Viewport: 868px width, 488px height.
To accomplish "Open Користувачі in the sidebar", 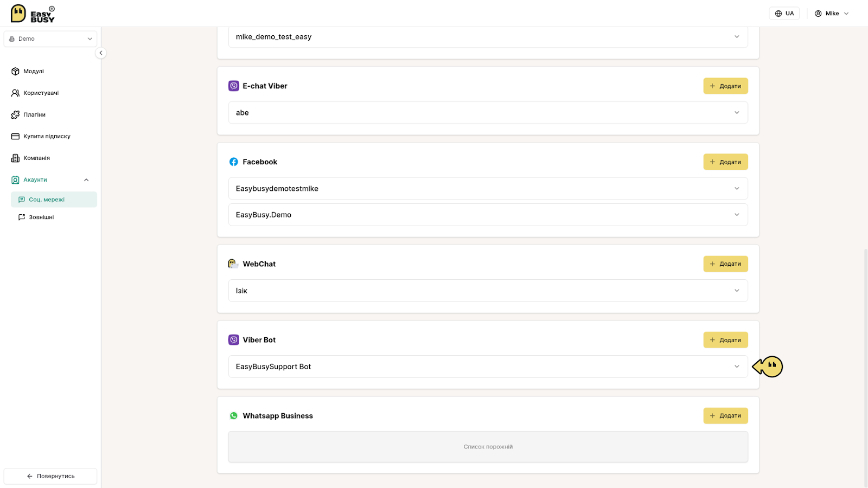I will [x=41, y=93].
